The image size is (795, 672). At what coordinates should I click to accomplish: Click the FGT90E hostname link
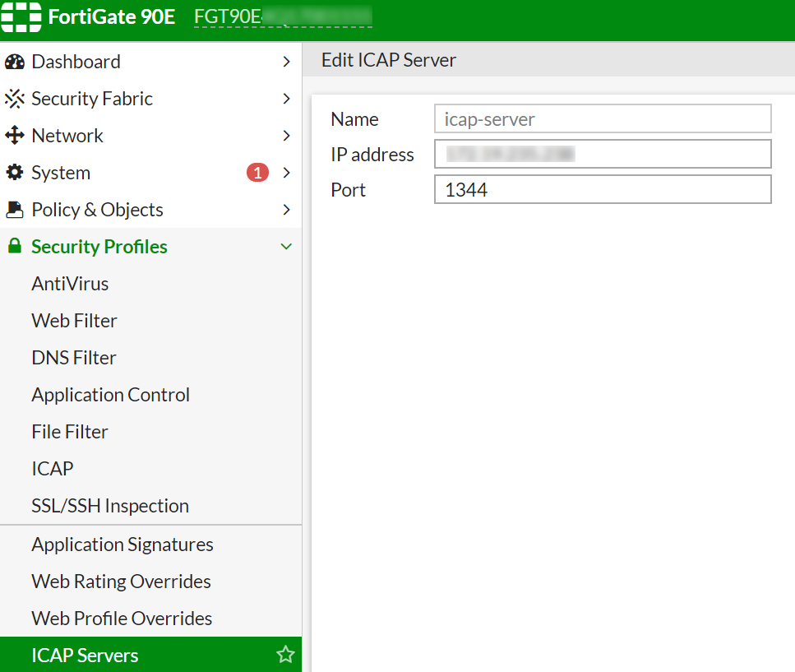coord(282,17)
